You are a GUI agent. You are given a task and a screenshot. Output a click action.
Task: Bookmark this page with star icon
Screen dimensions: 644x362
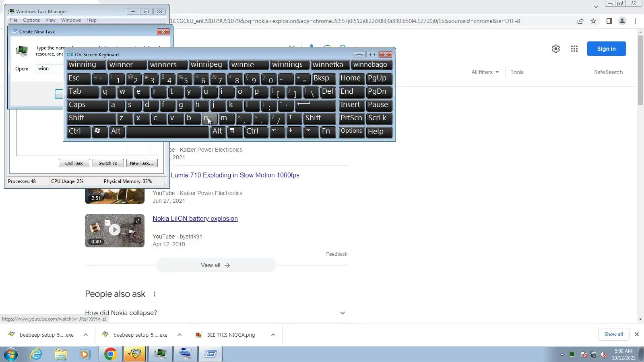tap(593, 21)
